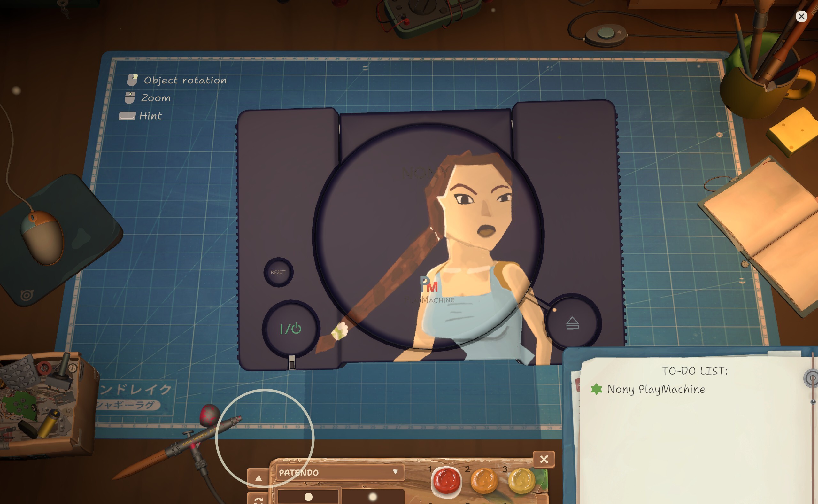Click the RESET button on the console
818x504 pixels.
click(278, 272)
